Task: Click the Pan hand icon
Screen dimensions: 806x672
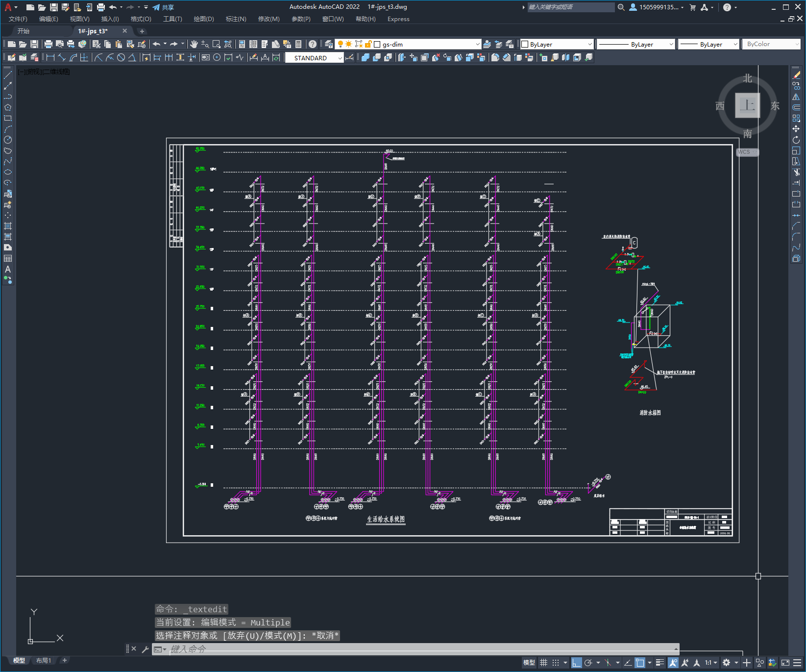Action: click(x=194, y=44)
